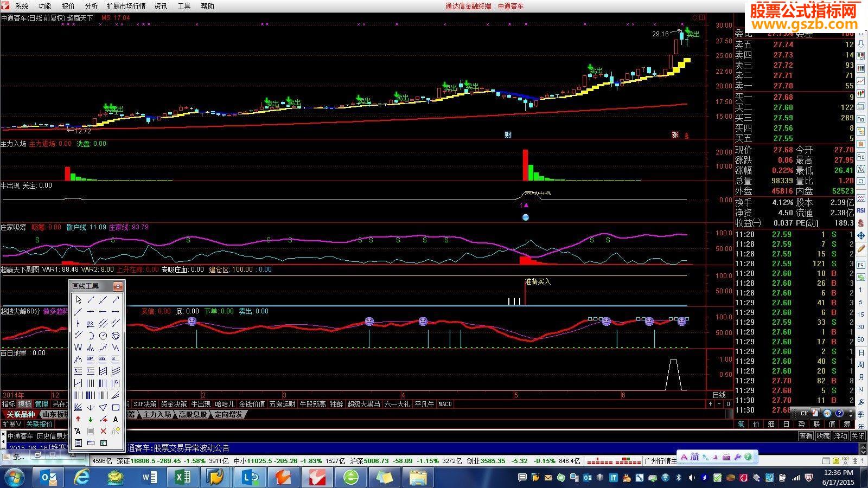The width and height of the screenshot is (868, 488).
Task: Select the rectangle drawing tool
Action: coord(116,407)
